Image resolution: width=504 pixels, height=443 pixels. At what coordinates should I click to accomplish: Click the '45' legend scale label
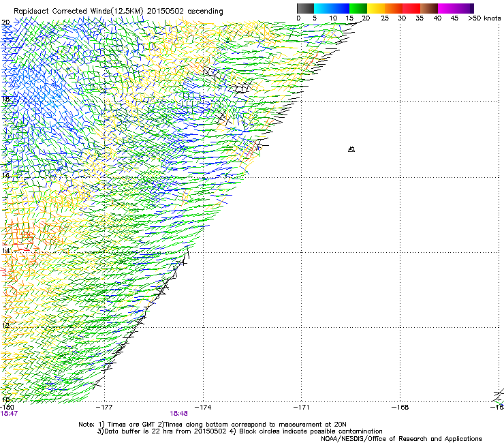click(x=454, y=18)
